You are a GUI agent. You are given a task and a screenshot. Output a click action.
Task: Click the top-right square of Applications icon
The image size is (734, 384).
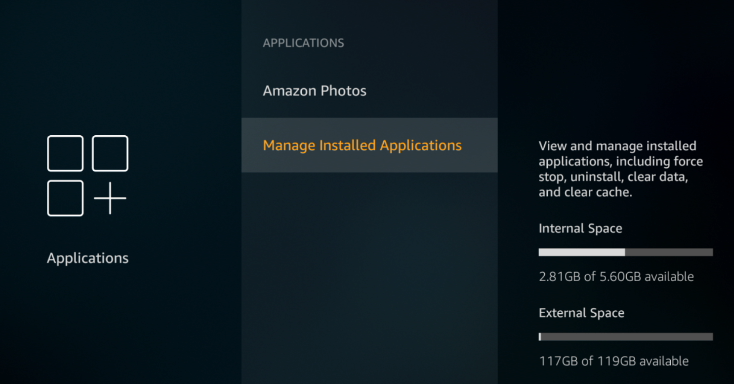(110, 153)
